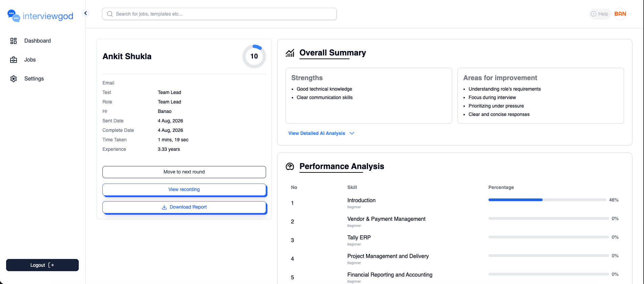Click 'Clear and concise responses' item
644x284 pixels.
point(499,114)
